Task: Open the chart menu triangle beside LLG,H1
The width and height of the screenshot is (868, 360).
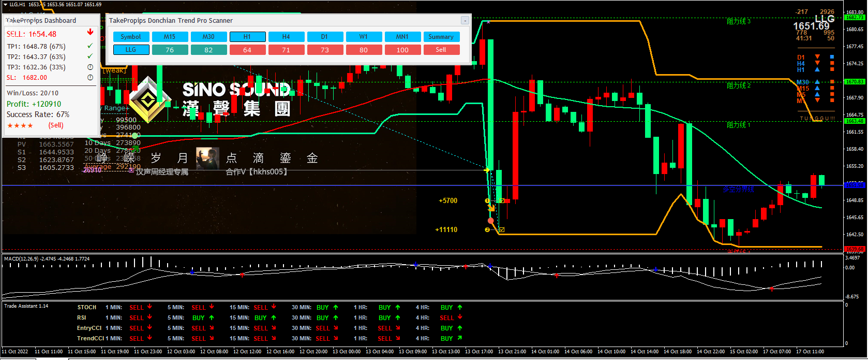Action: 6,4
